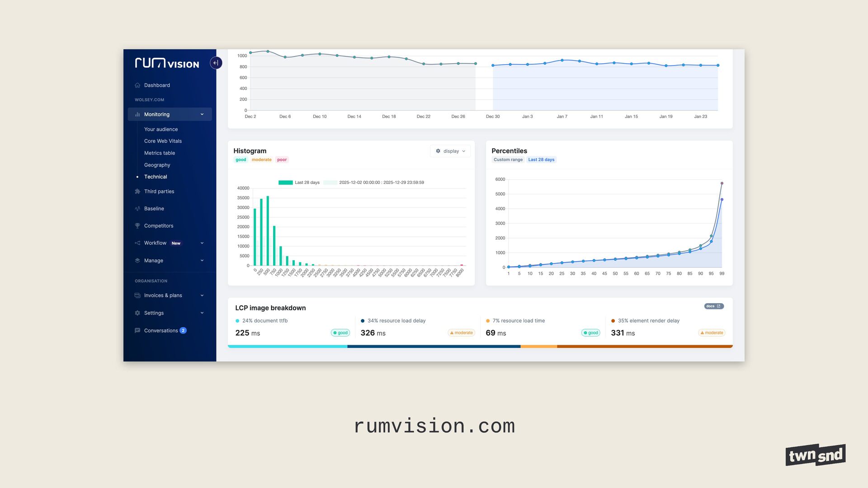Click the Settings gear icon in sidebar

tap(137, 313)
